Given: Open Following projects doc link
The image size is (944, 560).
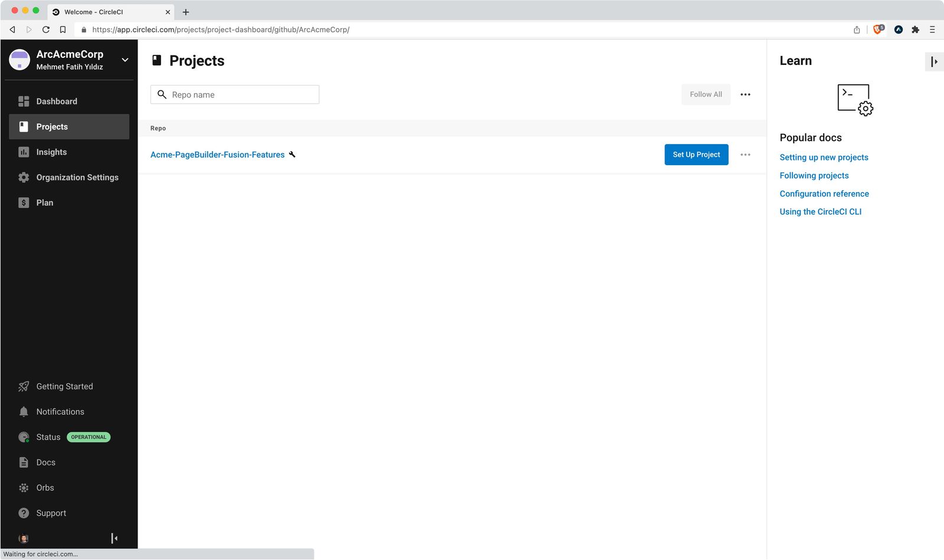Looking at the screenshot, I should pyautogui.click(x=814, y=176).
